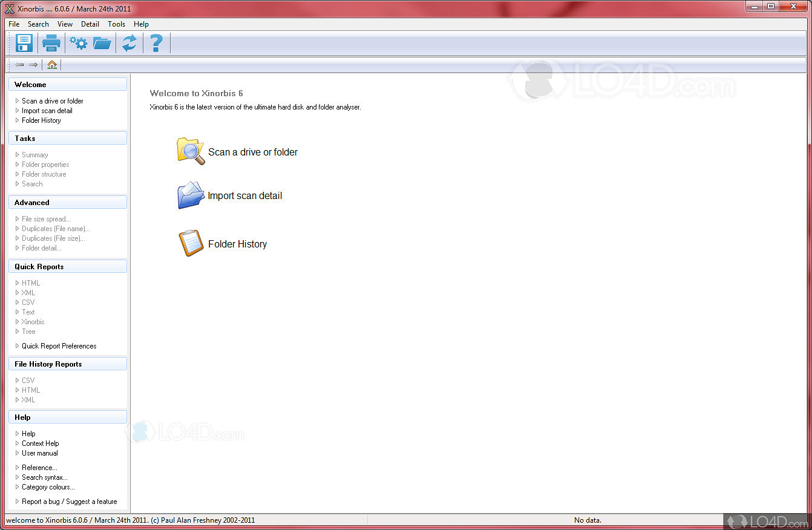Viewport: 812px width, 530px height.
Task: Click the Tasks section header
Action: pyautogui.click(x=68, y=139)
